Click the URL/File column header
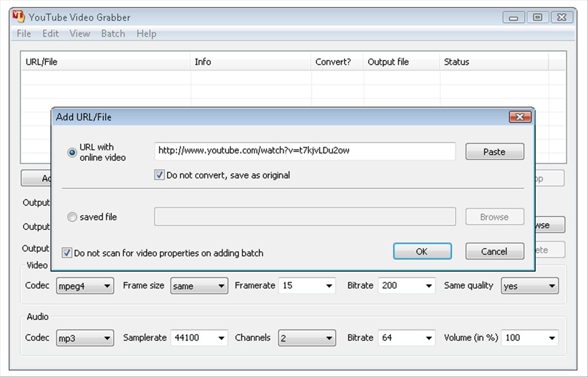 click(x=106, y=61)
